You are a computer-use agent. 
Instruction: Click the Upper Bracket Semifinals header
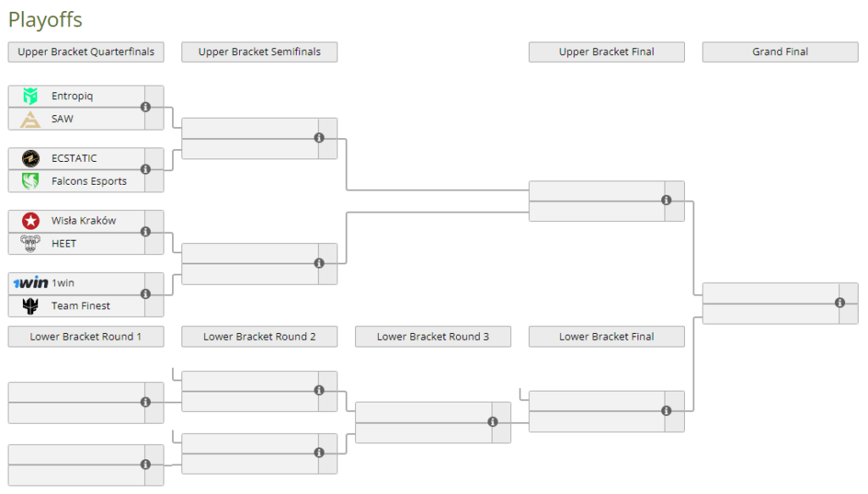pos(259,52)
